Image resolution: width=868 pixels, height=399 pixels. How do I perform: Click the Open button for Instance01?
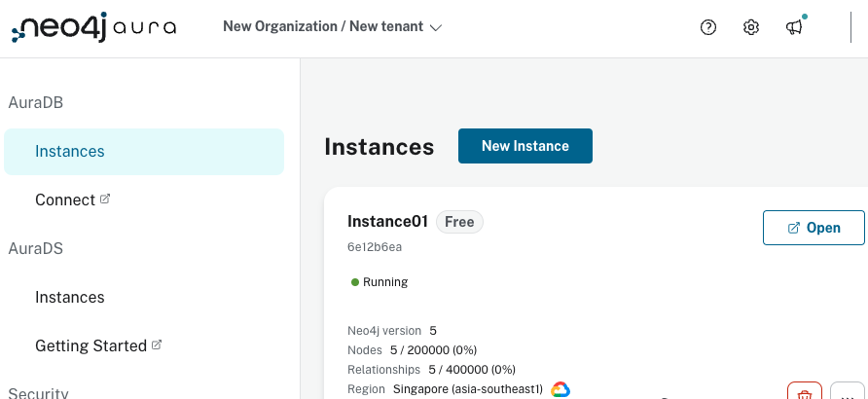pyautogui.click(x=814, y=228)
